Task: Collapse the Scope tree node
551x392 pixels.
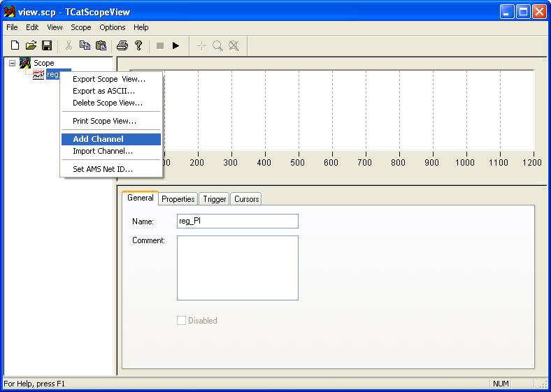Action: pos(13,63)
